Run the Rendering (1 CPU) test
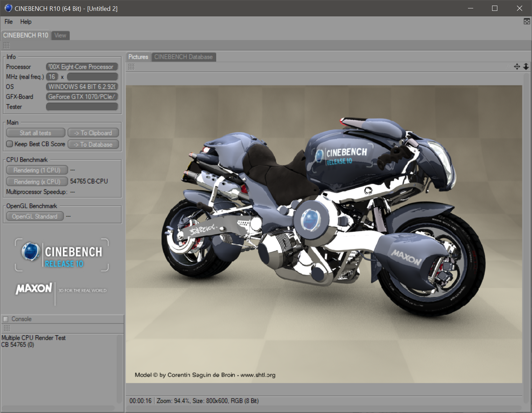 coord(37,170)
